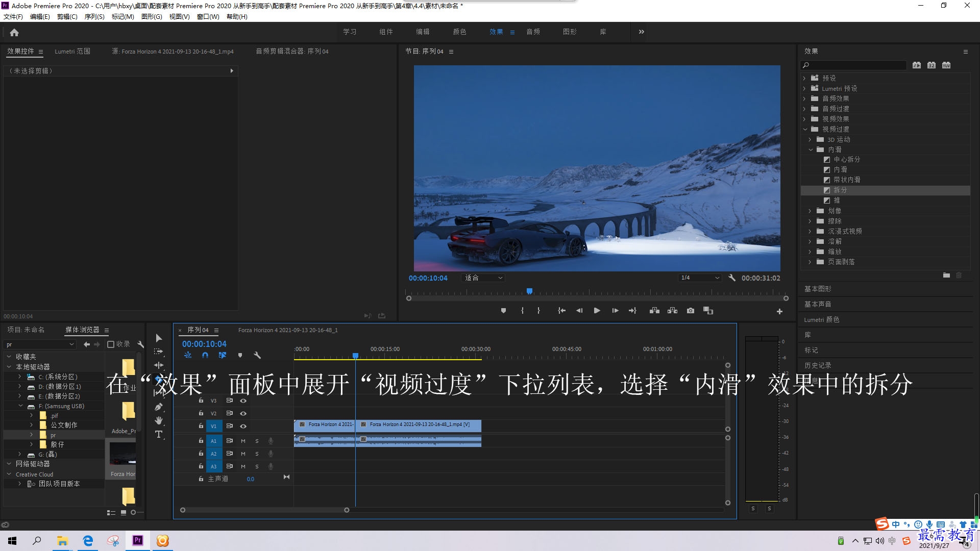
Task: Collapse the 内滑 folder
Action: pos(811,149)
